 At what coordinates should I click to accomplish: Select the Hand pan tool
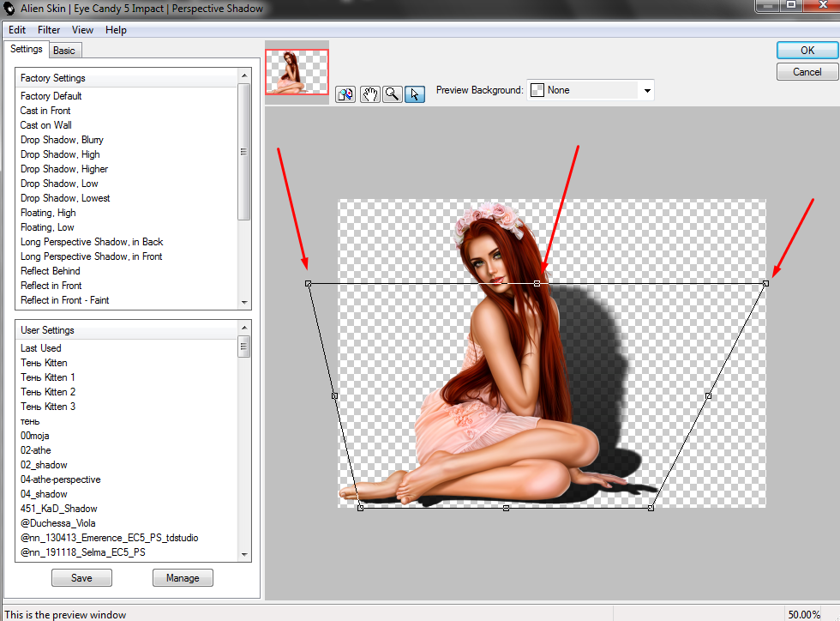[369, 94]
